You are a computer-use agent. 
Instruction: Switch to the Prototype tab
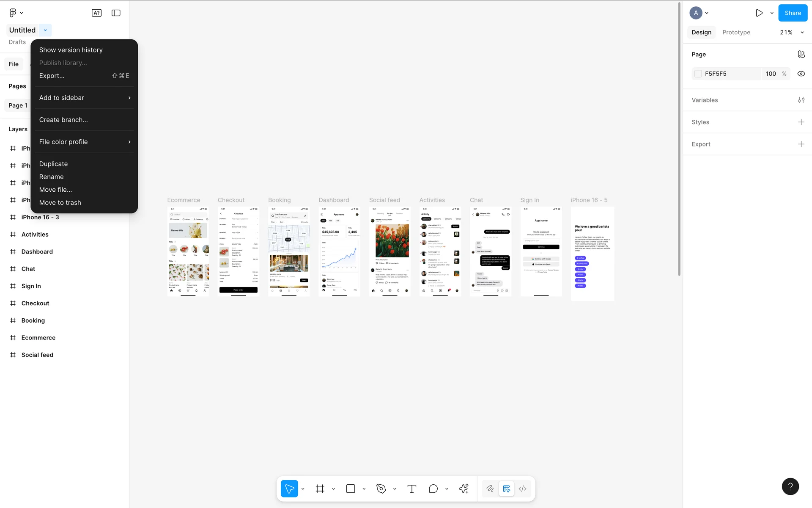(x=736, y=33)
